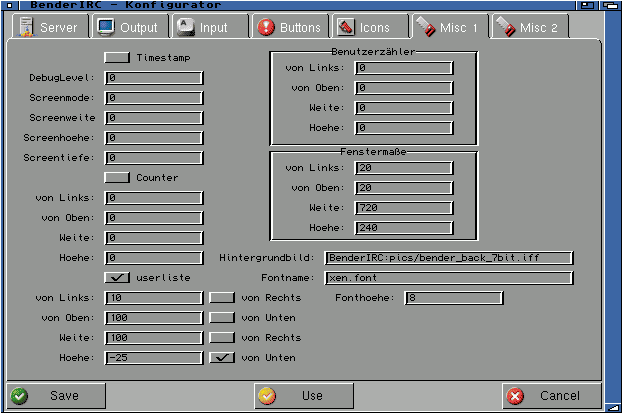Click Benutzerzähler von Oben field
The image size is (622, 413).
404,88
